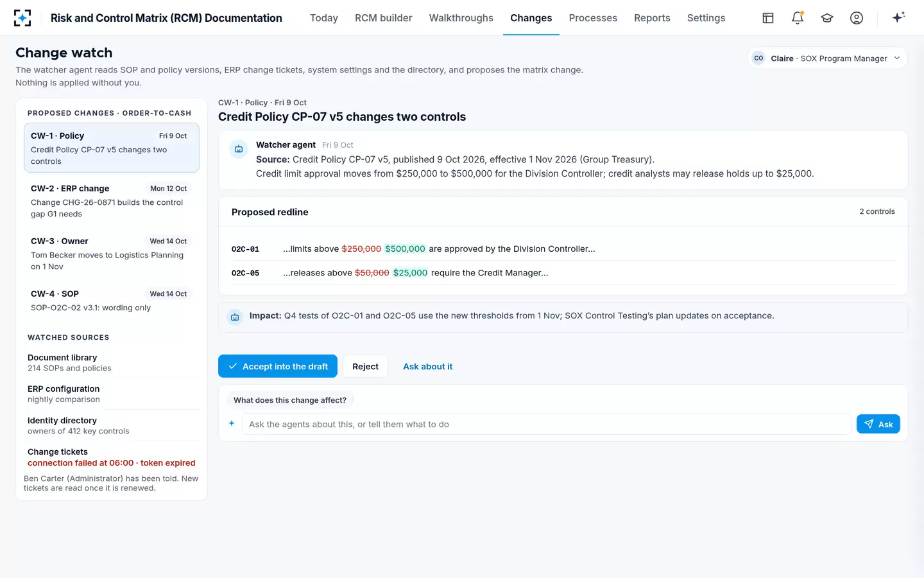The height and width of the screenshot is (578, 924).
Task: Click the new $500,000 redline value
Action: tap(405, 249)
